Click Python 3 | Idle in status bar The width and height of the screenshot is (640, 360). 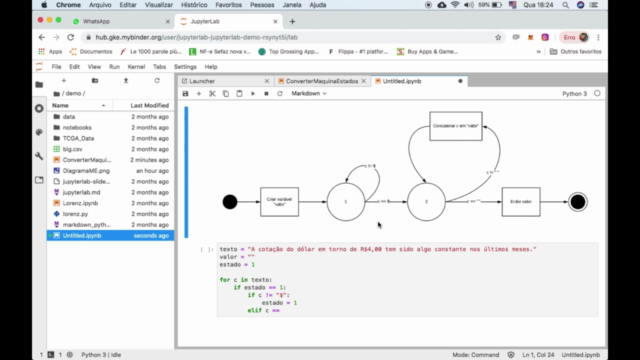[x=101, y=355]
